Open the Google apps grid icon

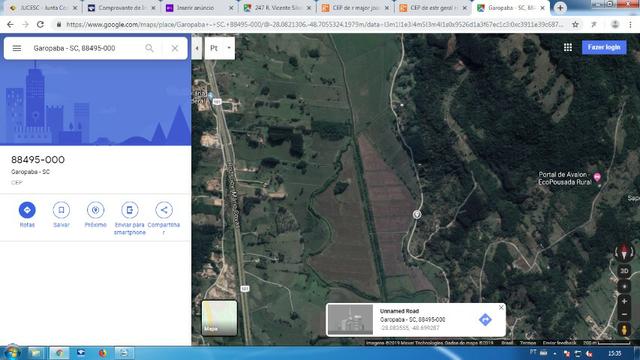(568, 47)
